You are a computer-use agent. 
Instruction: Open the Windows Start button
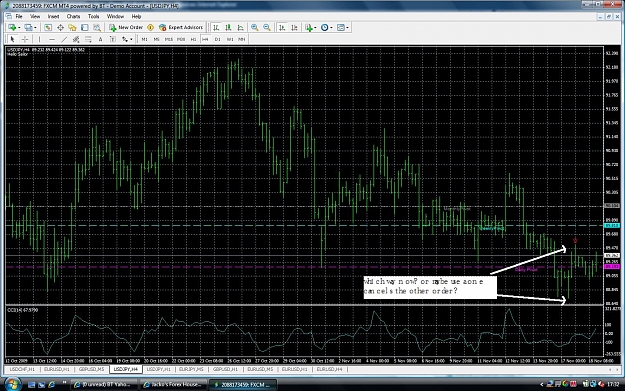click(x=12, y=385)
